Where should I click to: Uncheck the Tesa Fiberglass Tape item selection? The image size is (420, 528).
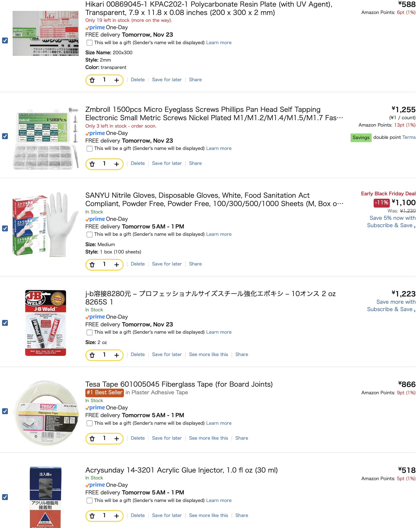(5, 411)
